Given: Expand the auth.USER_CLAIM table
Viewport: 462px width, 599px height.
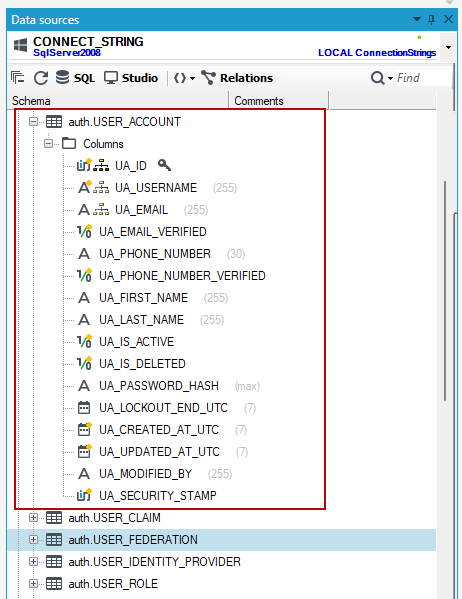Looking at the screenshot, I should (x=33, y=518).
